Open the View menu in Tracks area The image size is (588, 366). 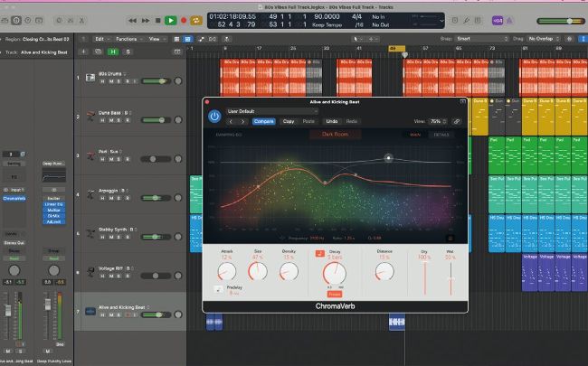click(x=156, y=39)
